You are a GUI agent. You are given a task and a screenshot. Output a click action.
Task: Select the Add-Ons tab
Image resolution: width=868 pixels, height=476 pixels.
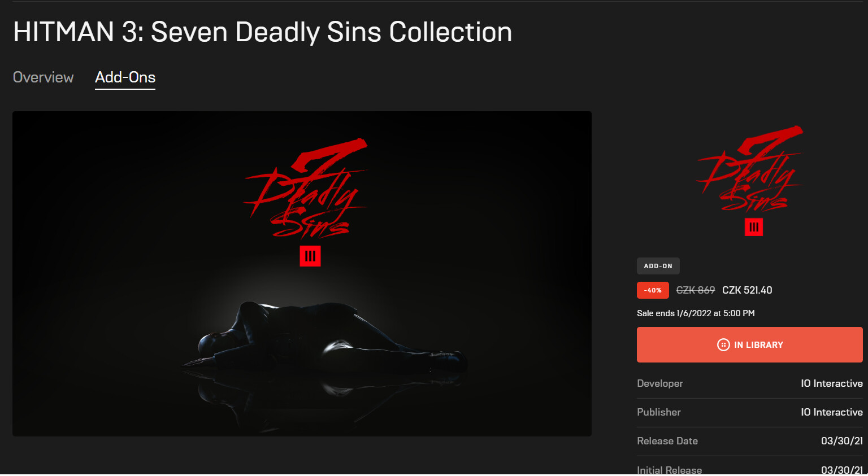coord(125,77)
